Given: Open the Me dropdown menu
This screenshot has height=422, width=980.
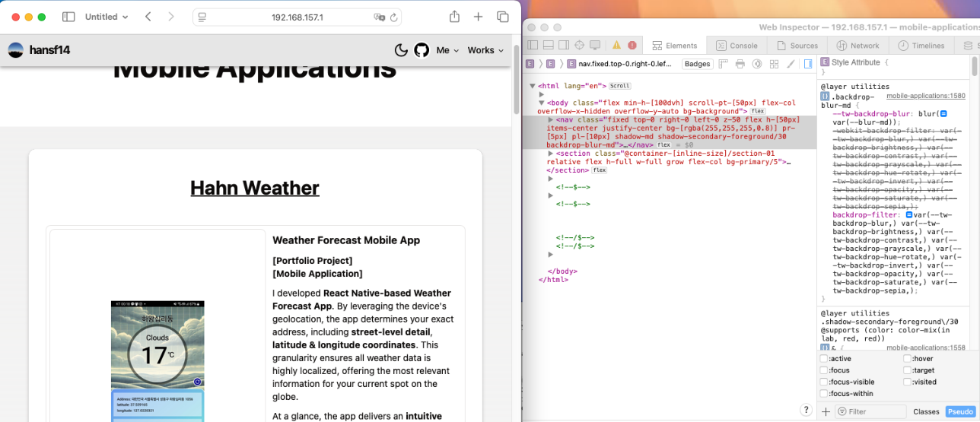Looking at the screenshot, I should [447, 50].
